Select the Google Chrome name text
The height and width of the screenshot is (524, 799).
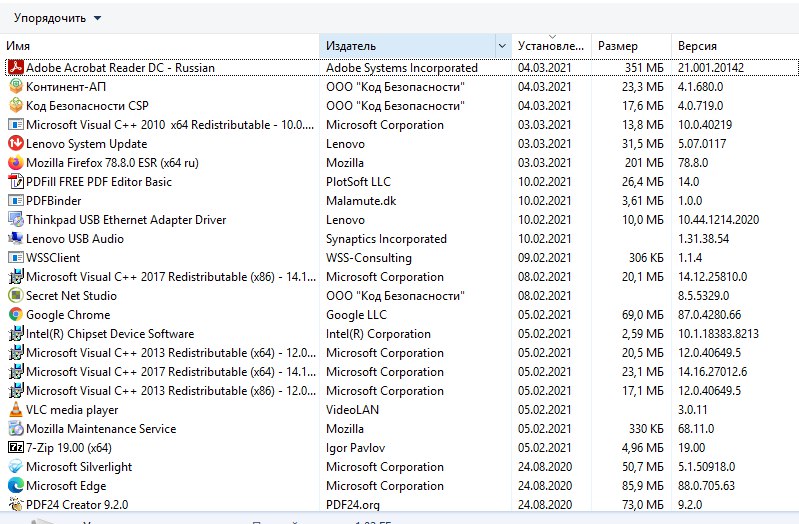(68, 315)
